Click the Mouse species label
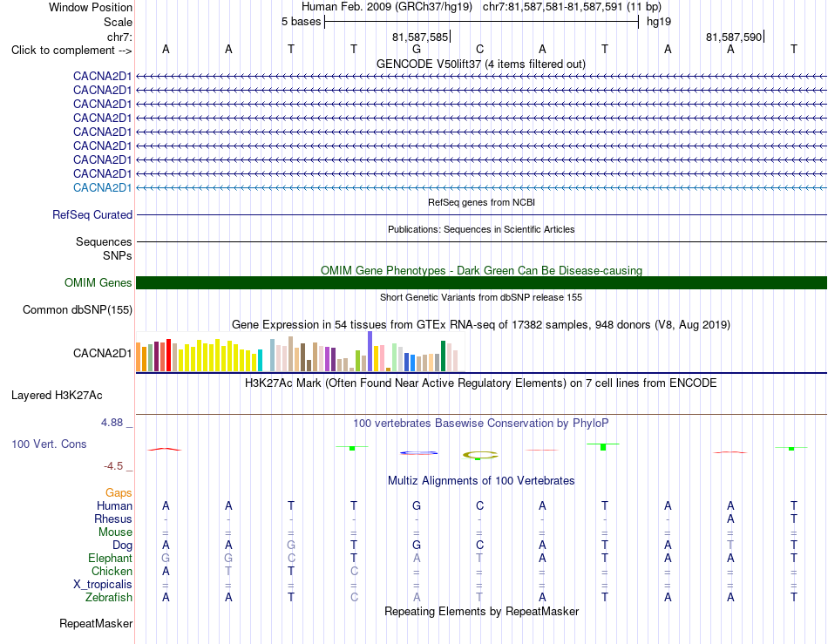 pyautogui.click(x=115, y=532)
